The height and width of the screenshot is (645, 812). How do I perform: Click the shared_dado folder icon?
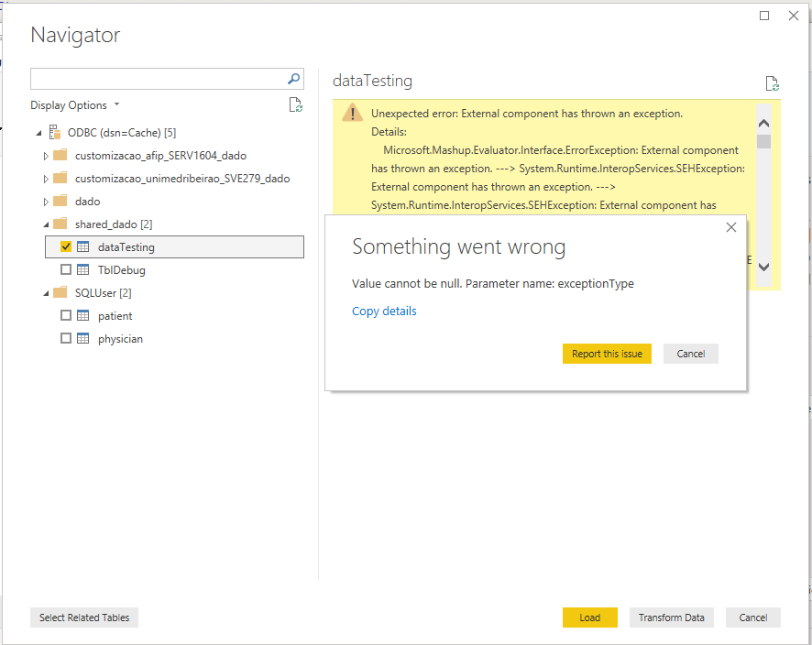(x=60, y=224)
